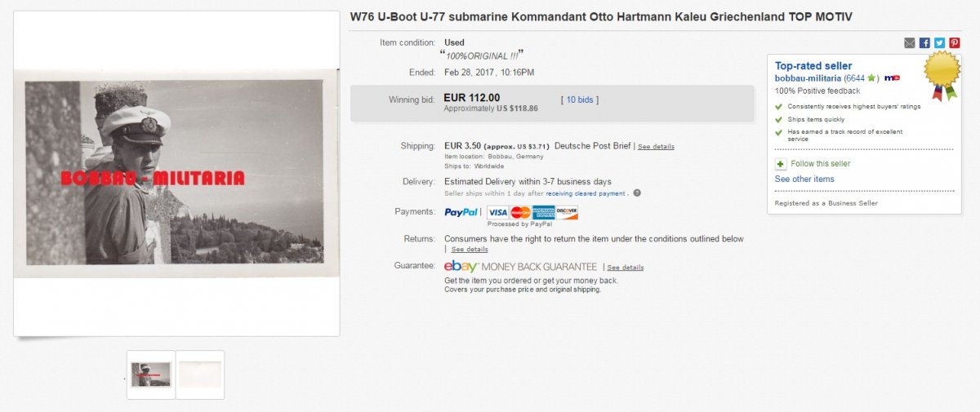
Task: Click the PayPal logo
Action: 461,212
